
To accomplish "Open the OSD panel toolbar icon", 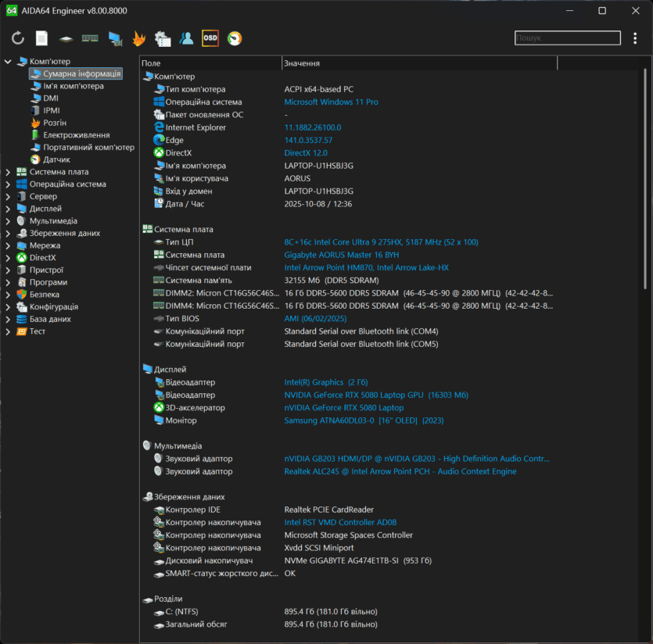I will [x=210, y=38].
